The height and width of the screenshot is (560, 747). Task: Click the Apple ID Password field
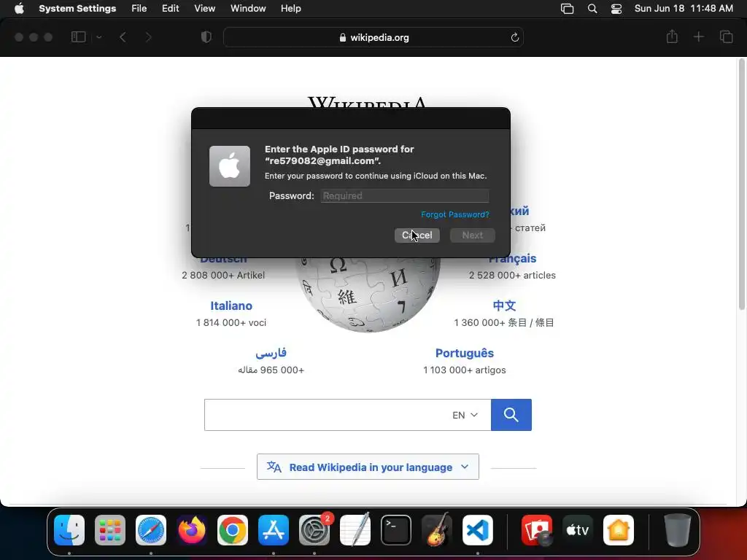pyautogui.click(x=404, y=195)
